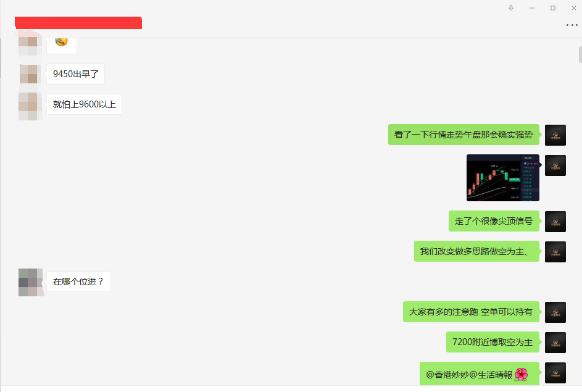582x392 pixels.
Task: Click avatar beside 就怕上9600以上 message
Action: (30, 106)
